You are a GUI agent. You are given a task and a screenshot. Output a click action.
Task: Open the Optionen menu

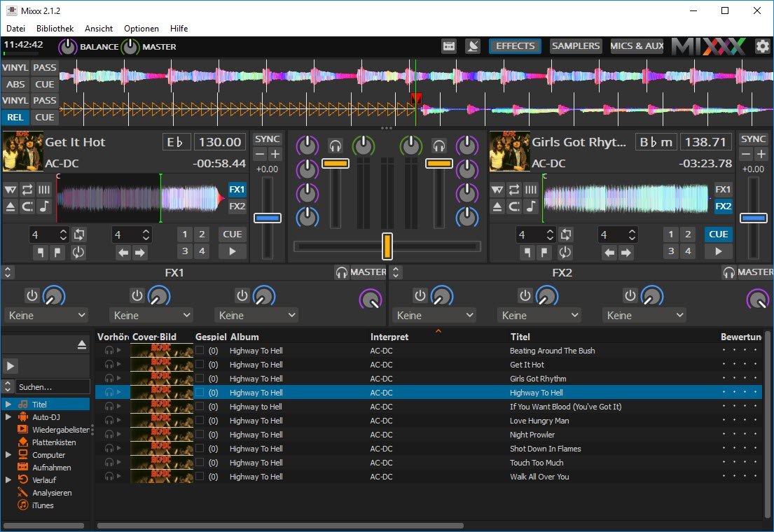point(141,29)
